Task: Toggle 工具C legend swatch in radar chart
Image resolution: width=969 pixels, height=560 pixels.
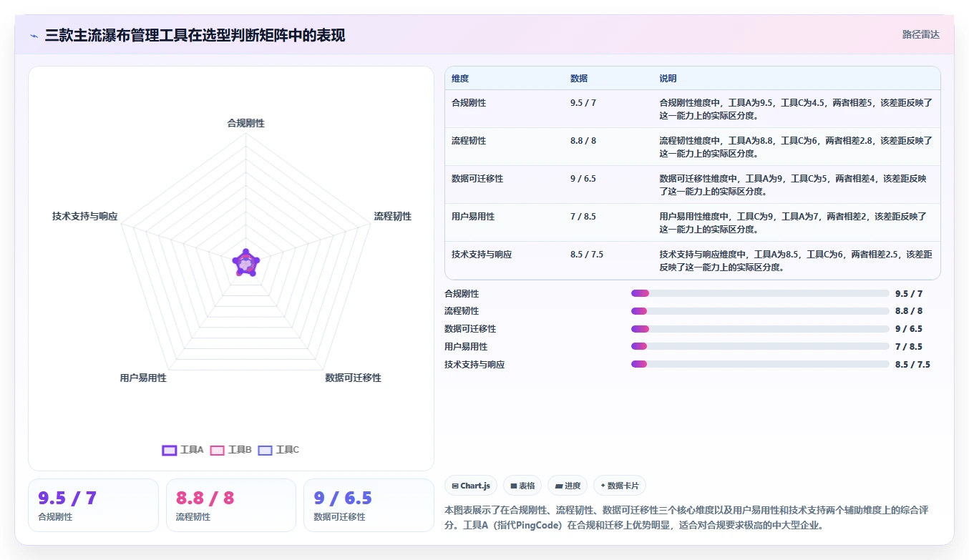Action: click(266, 450)
